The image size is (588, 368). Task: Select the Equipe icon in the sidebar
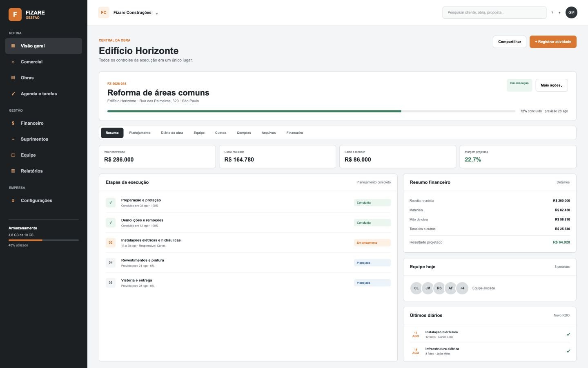[13, 155]
